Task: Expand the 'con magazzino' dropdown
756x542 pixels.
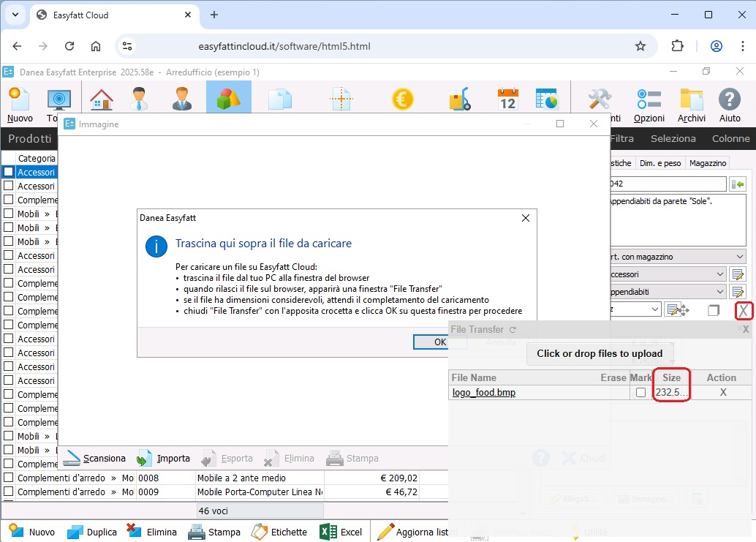Action: coord(740,257)
